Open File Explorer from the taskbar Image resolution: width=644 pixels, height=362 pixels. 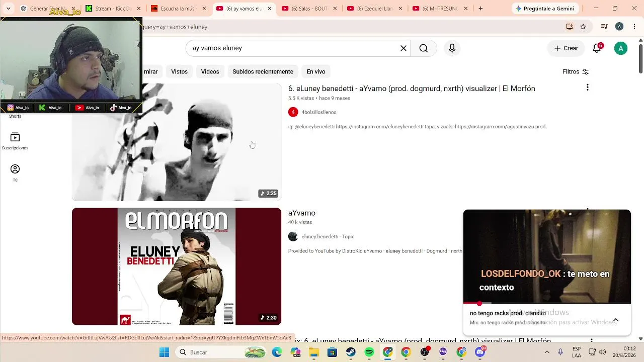(314, 352)
